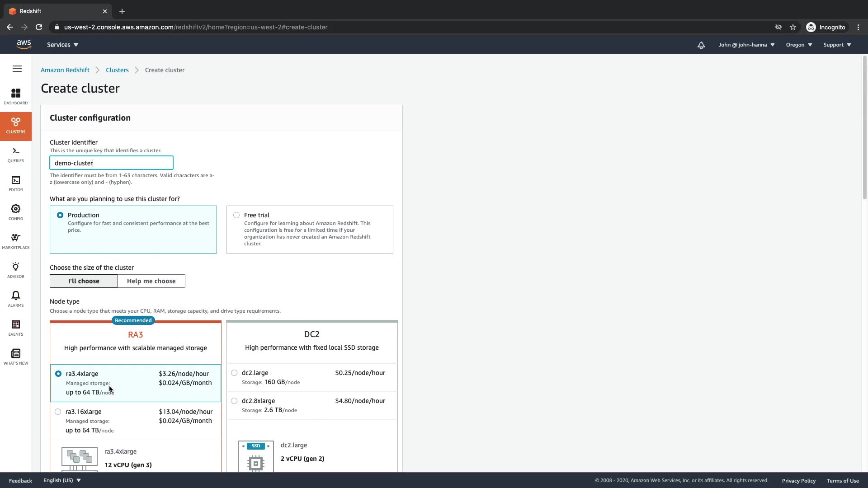
Task: Open the English (US) language dropdown
Action: click(x=62, y=480)
